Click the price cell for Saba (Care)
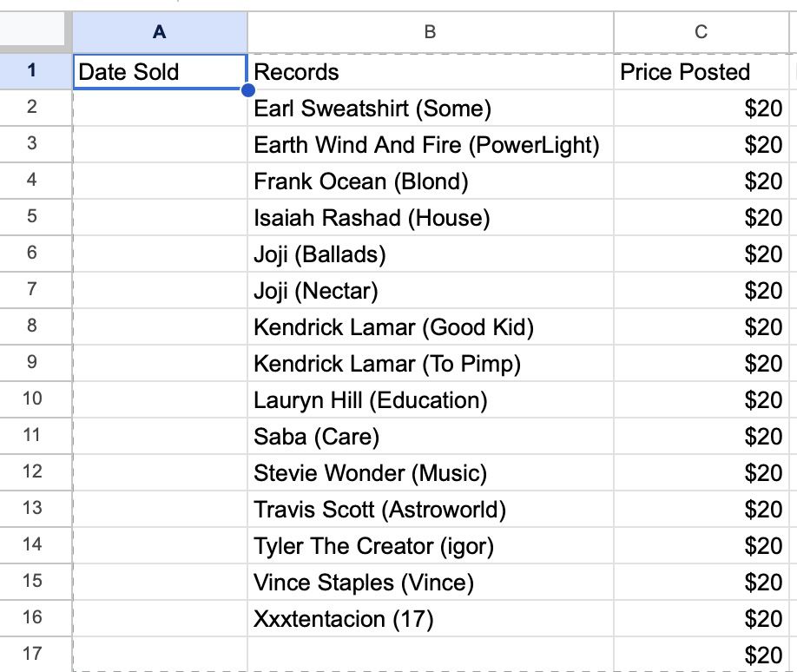Image resolution: width=797 pixels, height=672 pixels. tap(701, 437)
